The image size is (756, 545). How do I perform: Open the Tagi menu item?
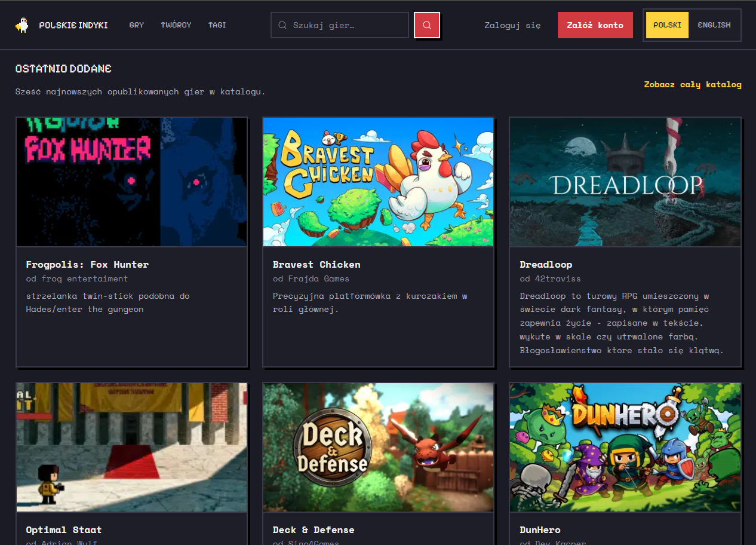tap(217, 25)
